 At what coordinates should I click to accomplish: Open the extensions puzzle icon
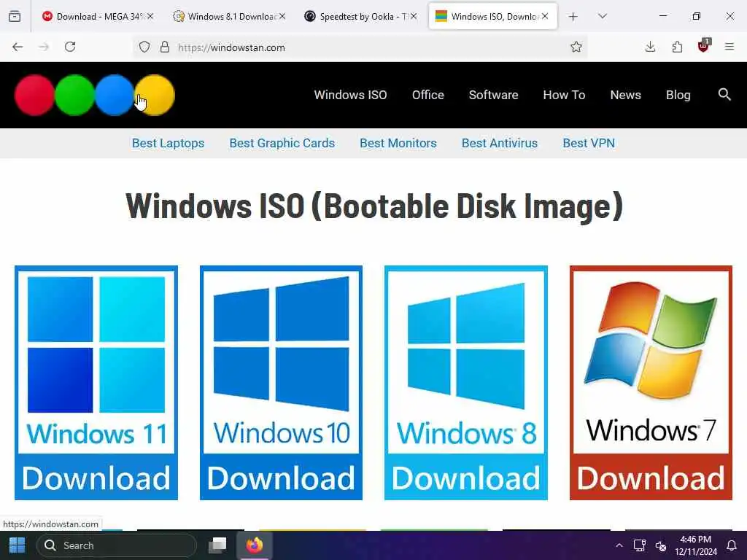677,47
